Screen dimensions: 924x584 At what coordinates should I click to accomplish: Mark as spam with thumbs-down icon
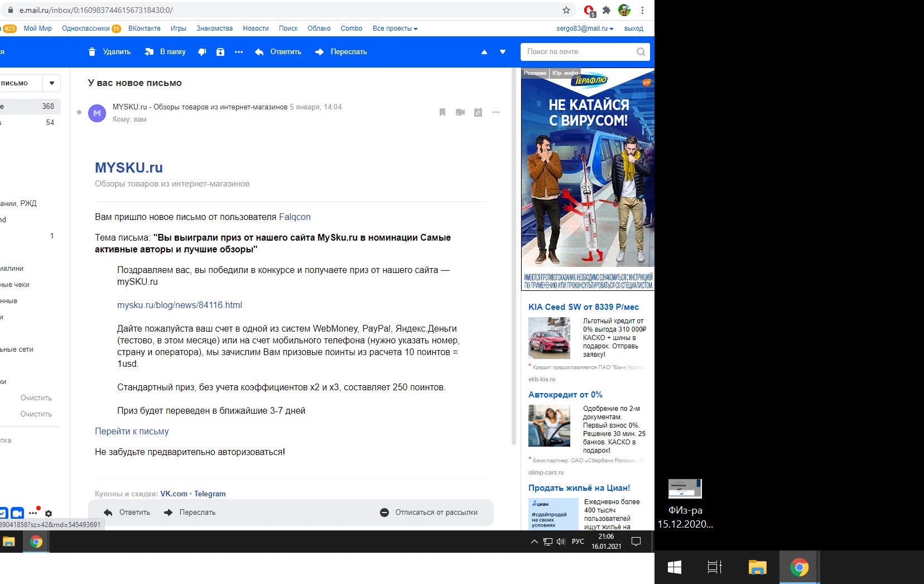[202, 52]
